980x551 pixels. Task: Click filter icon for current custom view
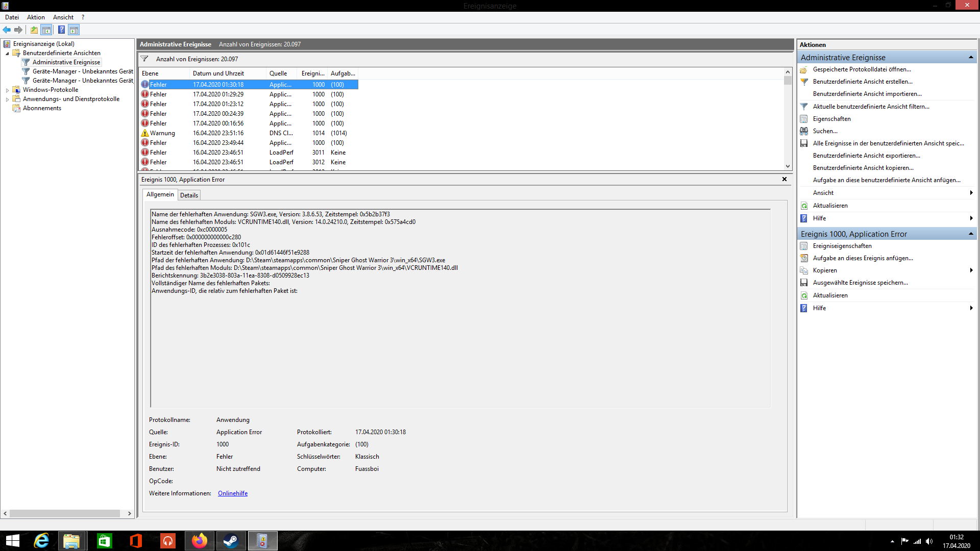[804, 107]
